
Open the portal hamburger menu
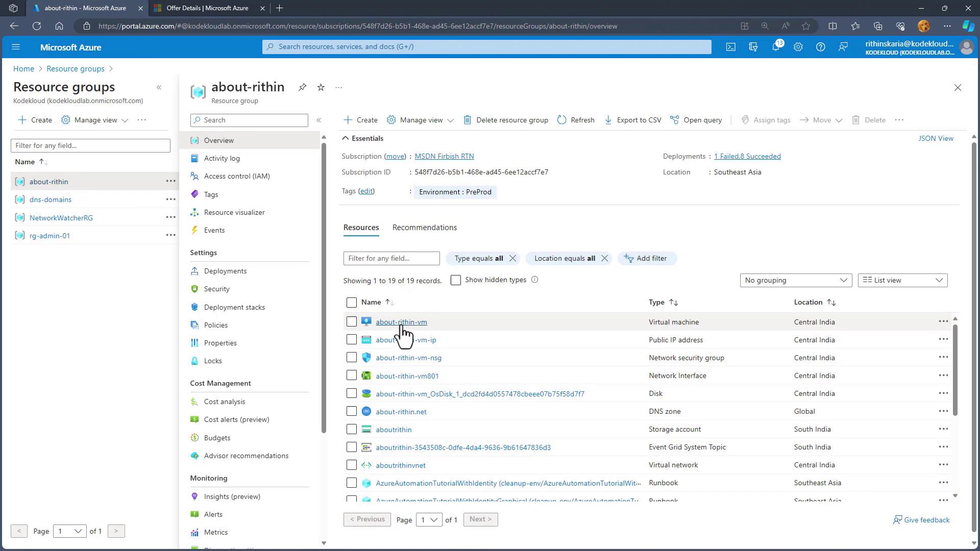16,47
